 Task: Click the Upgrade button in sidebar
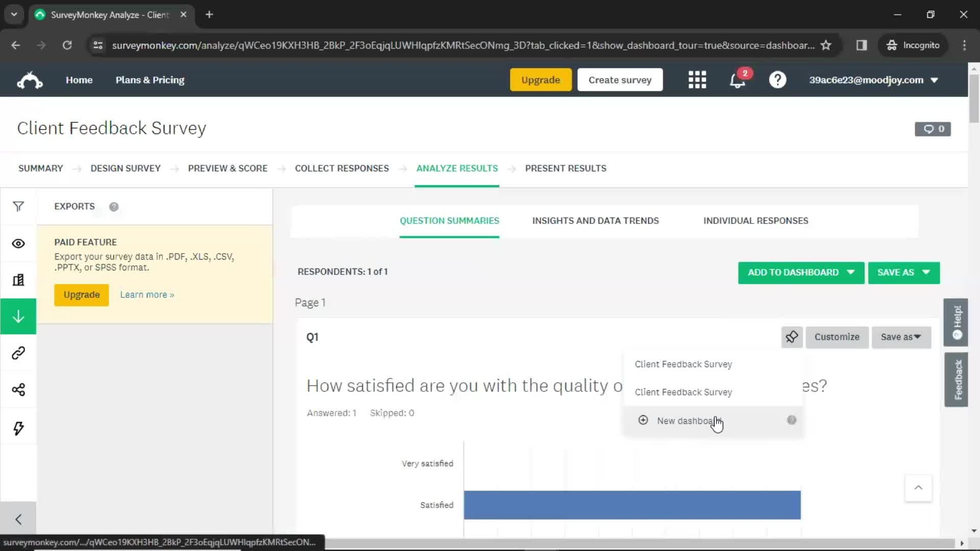pyautogui.click(x=82, y=294)
